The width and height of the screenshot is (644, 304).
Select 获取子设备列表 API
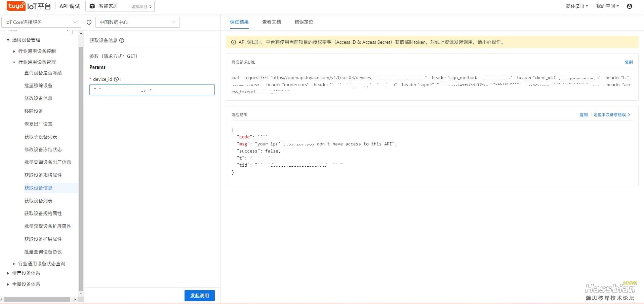click(41, 137)
